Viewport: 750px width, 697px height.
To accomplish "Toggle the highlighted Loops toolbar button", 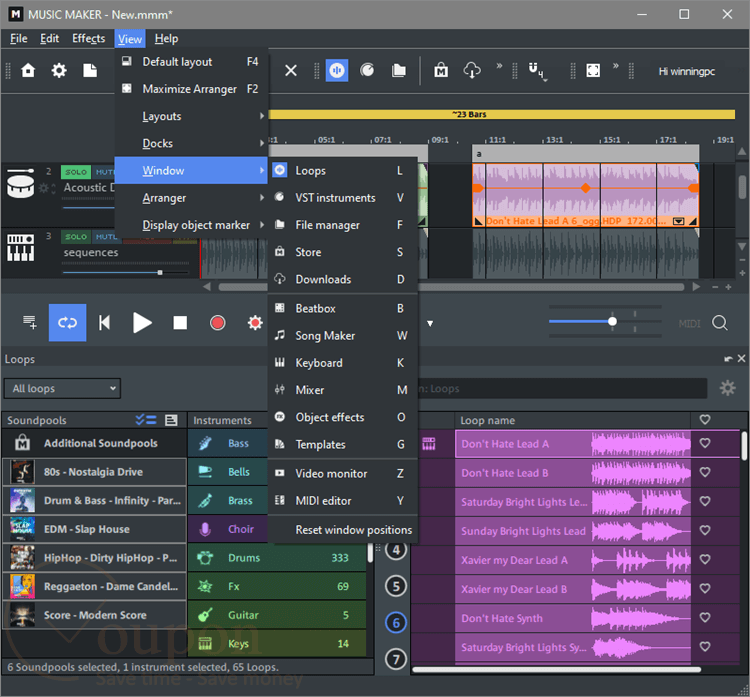I will pos(337,71).
